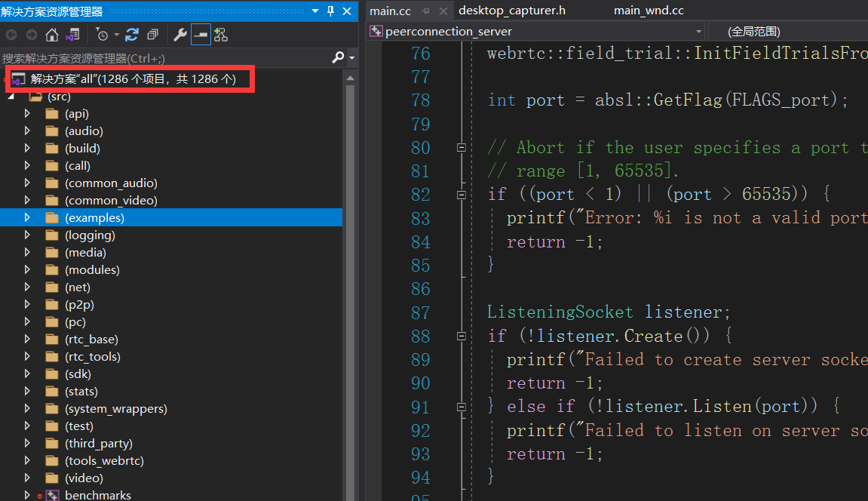This screenshot has height=501, width=868.
Task: Click the Solution Explorer vertical scrollbar track
Action: click(351, 292)
